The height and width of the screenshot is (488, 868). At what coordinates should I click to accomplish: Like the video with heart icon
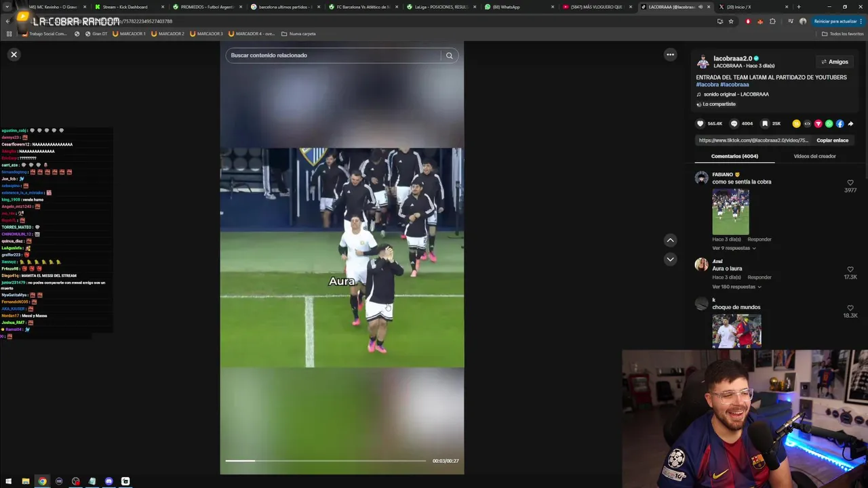tap(701, 123)
